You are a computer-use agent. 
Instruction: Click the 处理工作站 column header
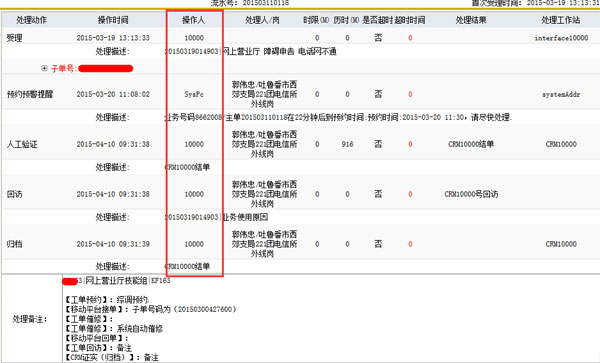(x=561, y=20)
